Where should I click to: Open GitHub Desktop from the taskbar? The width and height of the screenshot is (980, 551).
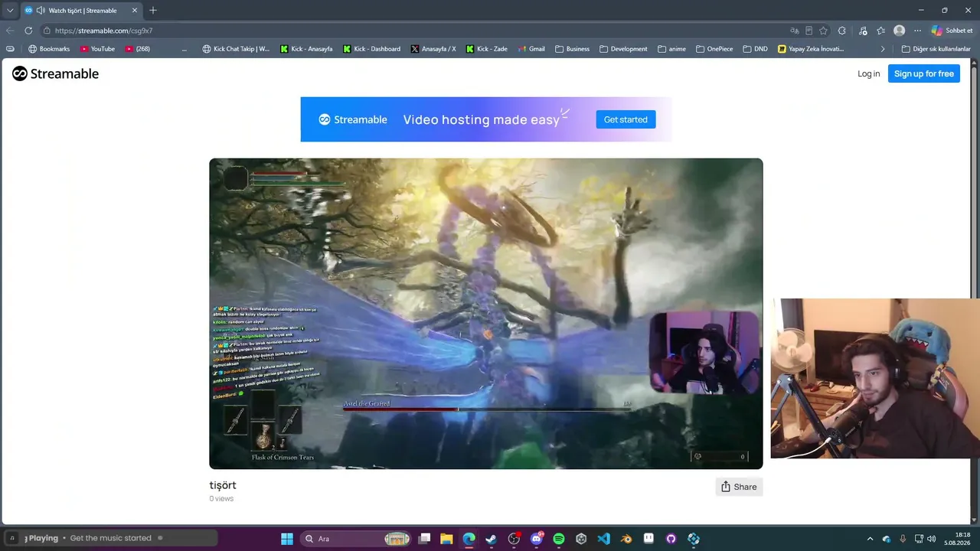pos(671,539)
